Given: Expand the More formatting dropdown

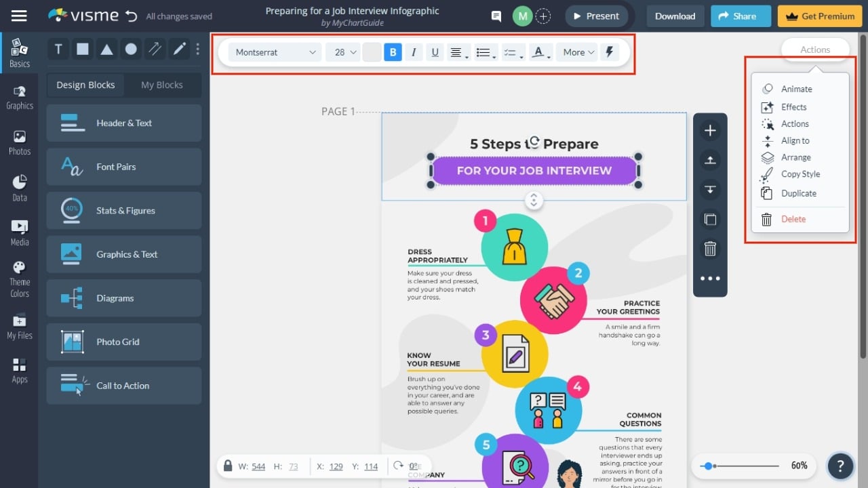Looking at the screenshot, I should 577,52.
